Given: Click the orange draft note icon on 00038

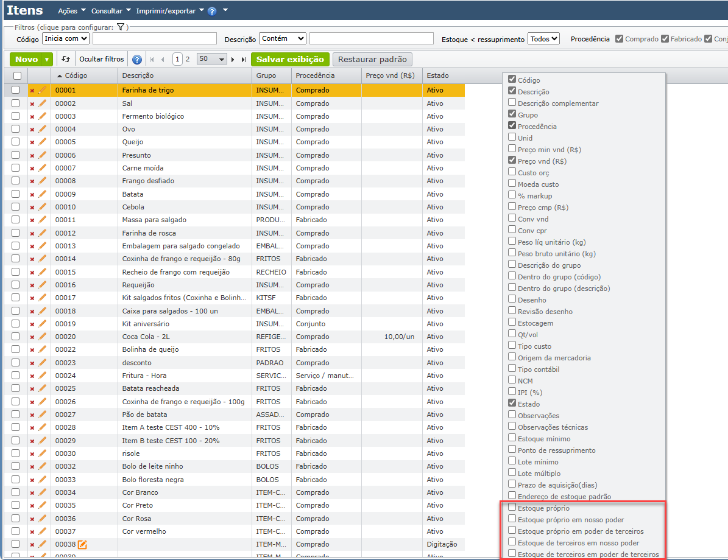Looking at the screenshot, I should tap(82, 544).
